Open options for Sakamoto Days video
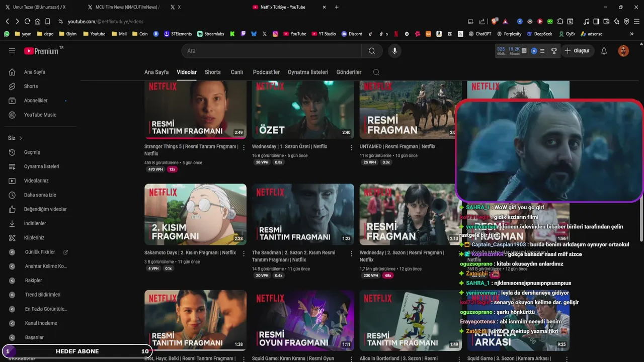644x362 pixels. coord(244,253)
